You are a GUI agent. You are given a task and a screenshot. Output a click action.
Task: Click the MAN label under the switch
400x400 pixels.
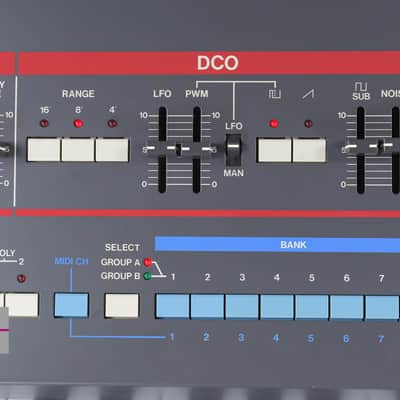[233, 173]
